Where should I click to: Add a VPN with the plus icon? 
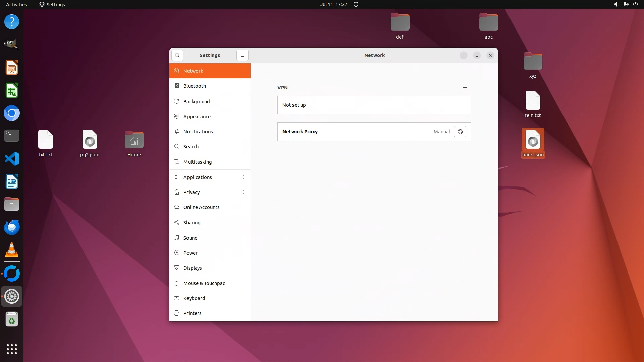tap(465, 88)
